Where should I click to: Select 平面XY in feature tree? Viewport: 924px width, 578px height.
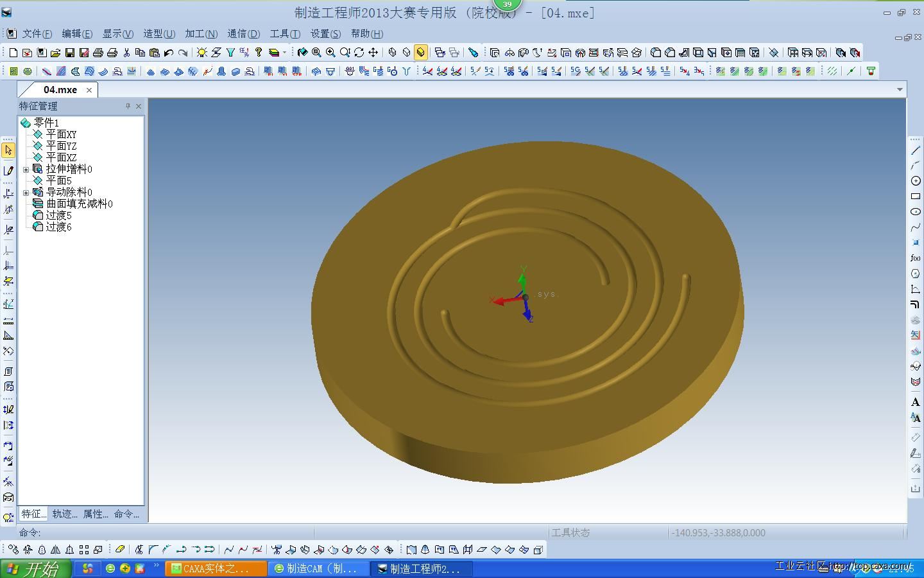[x=61, y=134]
